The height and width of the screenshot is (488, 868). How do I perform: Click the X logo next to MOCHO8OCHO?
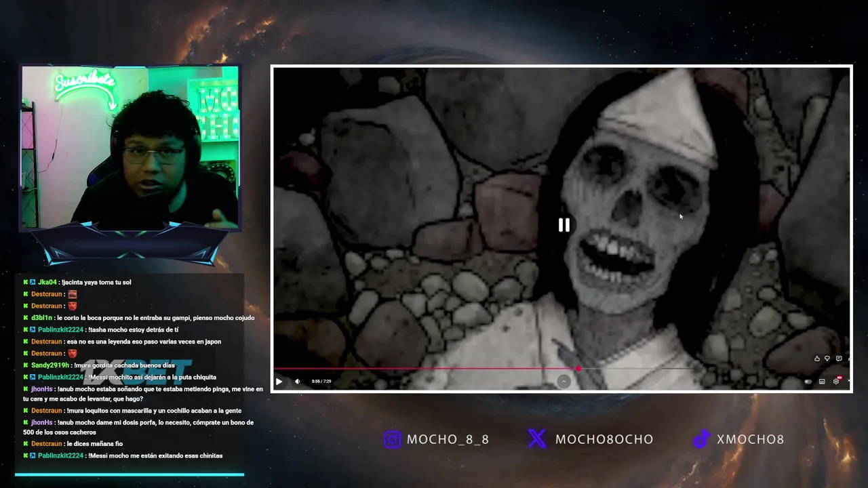point(536,439)
